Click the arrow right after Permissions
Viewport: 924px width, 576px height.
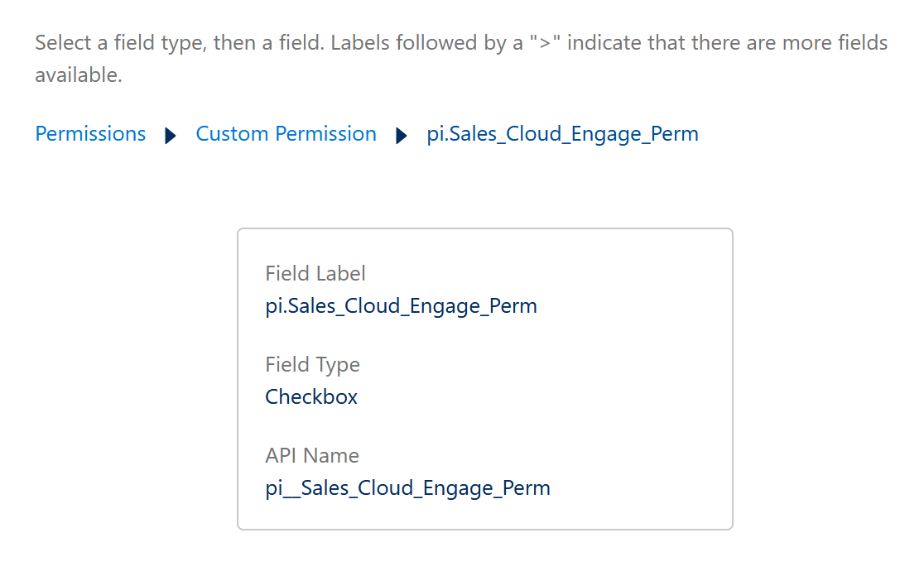(x=171, y=136)
